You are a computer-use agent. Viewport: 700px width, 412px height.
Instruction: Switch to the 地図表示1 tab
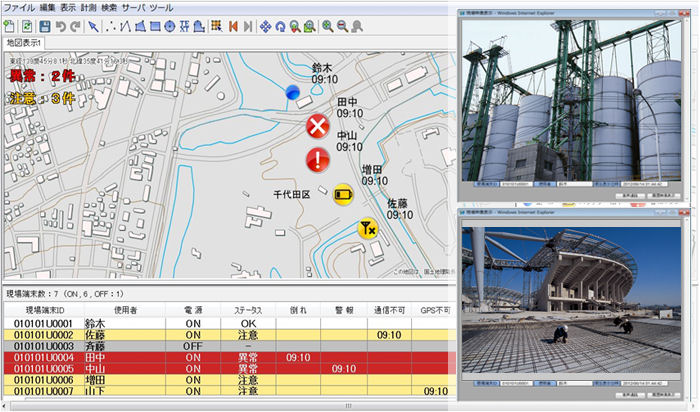[x=24, y=42]
